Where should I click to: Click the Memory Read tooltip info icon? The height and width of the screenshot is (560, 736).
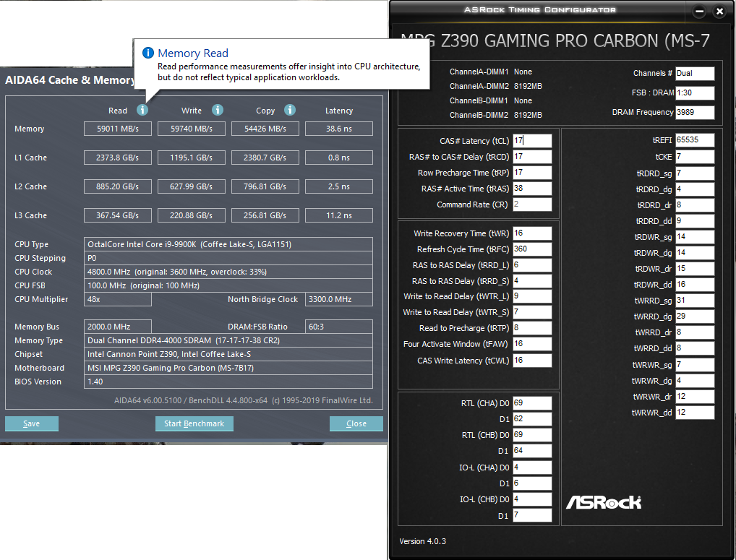148,53
